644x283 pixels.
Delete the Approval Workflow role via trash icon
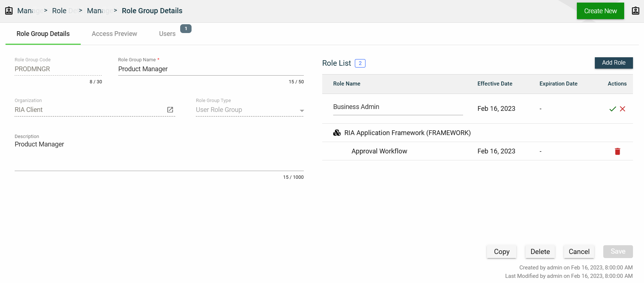coord(618,151)
